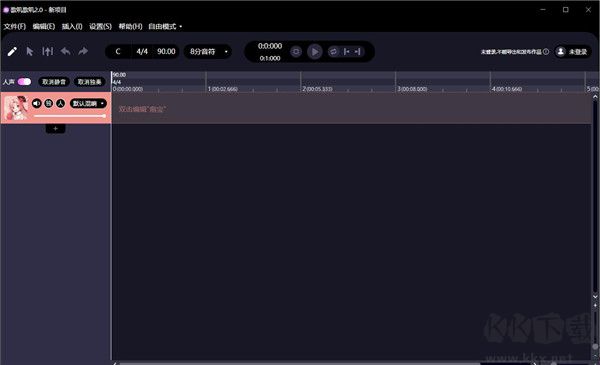Start playback with the play button
The width and height of the screenshot is (600, 365).
[315, 52]
